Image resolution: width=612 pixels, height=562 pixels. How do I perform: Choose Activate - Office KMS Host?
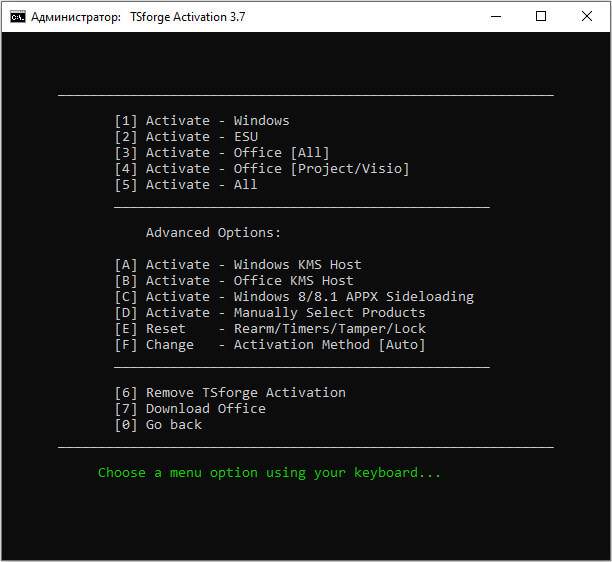234,281
